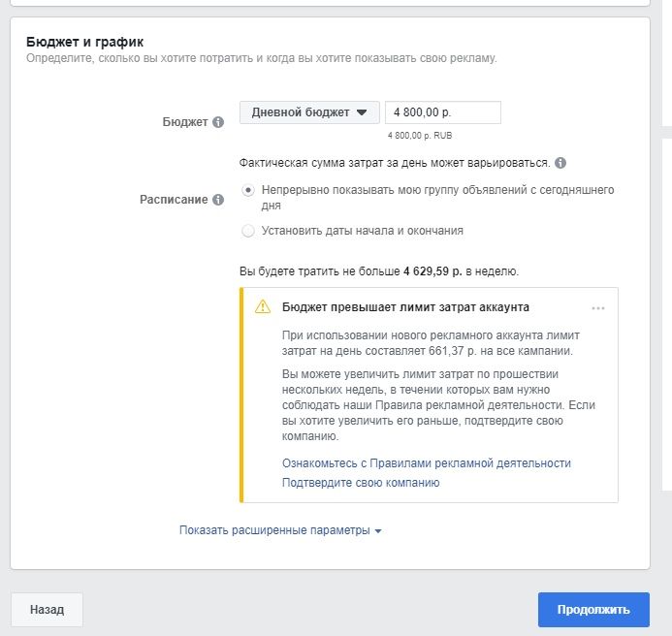Click the Назад button
This screenshot has height=636, width=672.
tap(47, 610)
